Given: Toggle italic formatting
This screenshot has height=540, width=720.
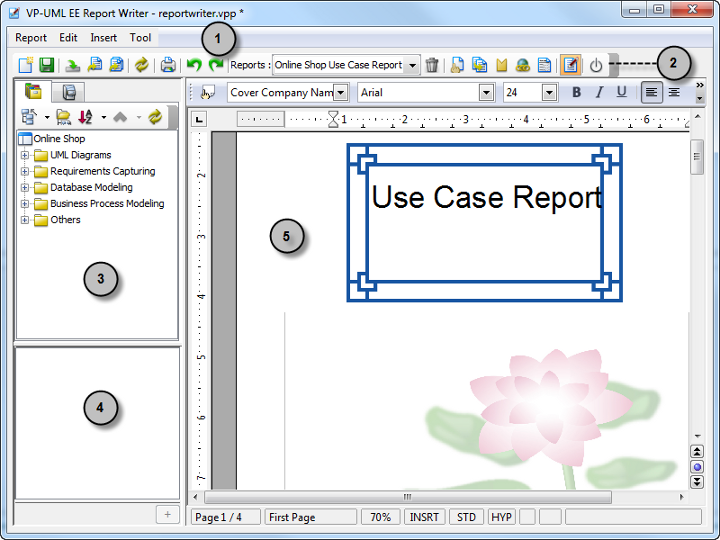Looking at the screenshot, I should pyautogui.click(x=599, y=92).
